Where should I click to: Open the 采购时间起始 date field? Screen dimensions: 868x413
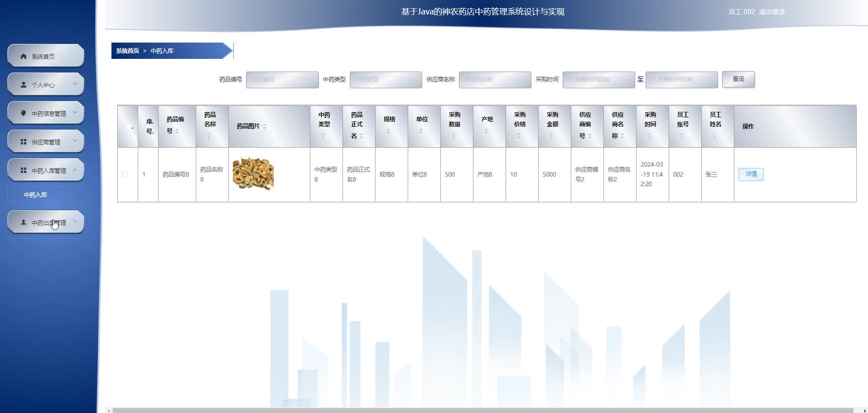(598, 80)
